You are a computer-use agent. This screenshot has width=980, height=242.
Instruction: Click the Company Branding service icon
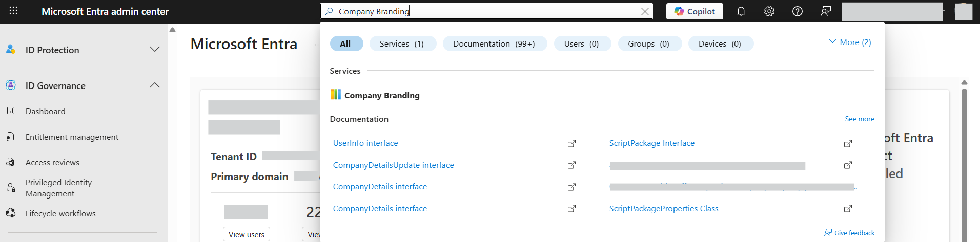point(336,94)
